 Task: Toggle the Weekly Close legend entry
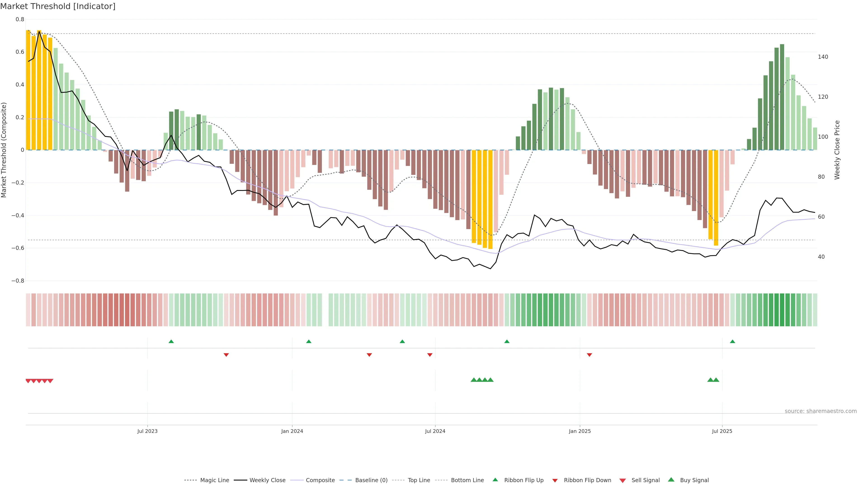[267, 480]
